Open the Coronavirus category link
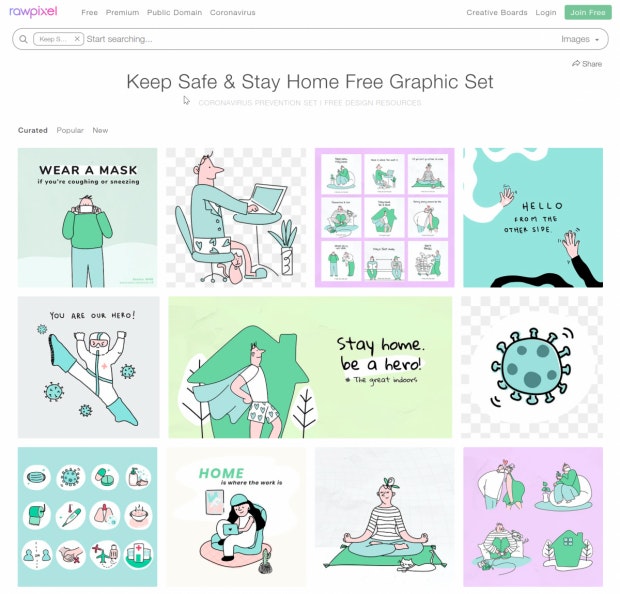This screenshot has height=594, width=620. pos(232,13)
